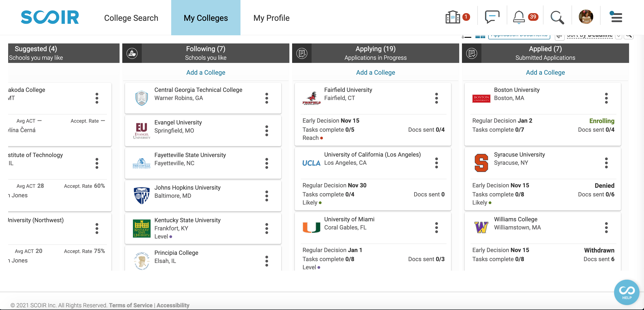Open the user profile avatar
This screenshot has width=644, height=310.
tap(586, 17)
